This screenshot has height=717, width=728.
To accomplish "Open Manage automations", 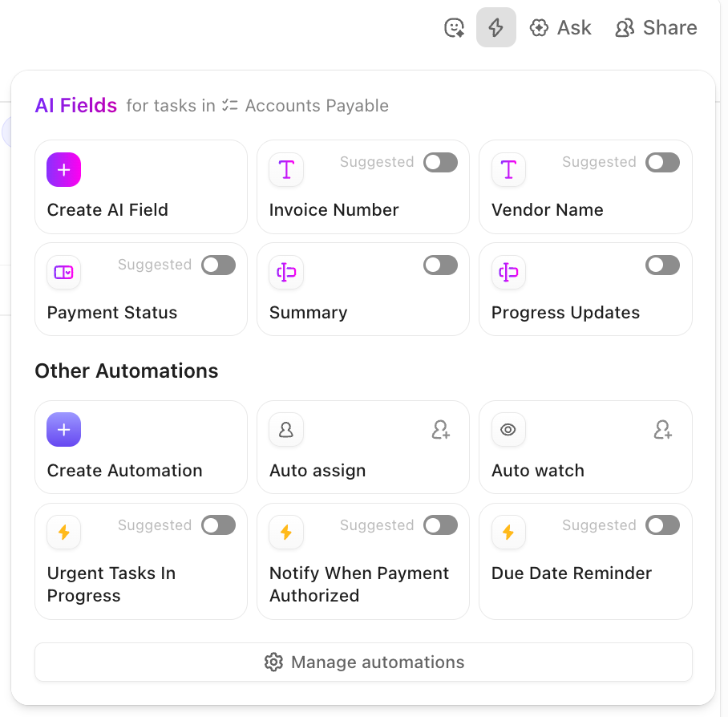I will 362,662.
